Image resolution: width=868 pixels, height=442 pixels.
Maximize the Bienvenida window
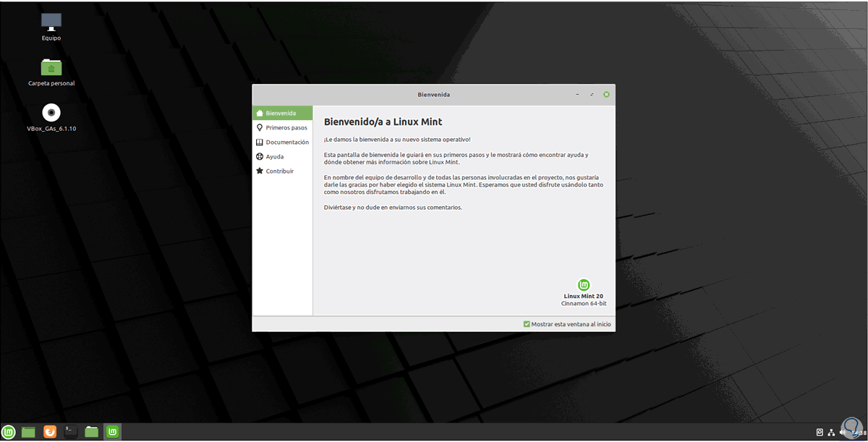[592, 94]
